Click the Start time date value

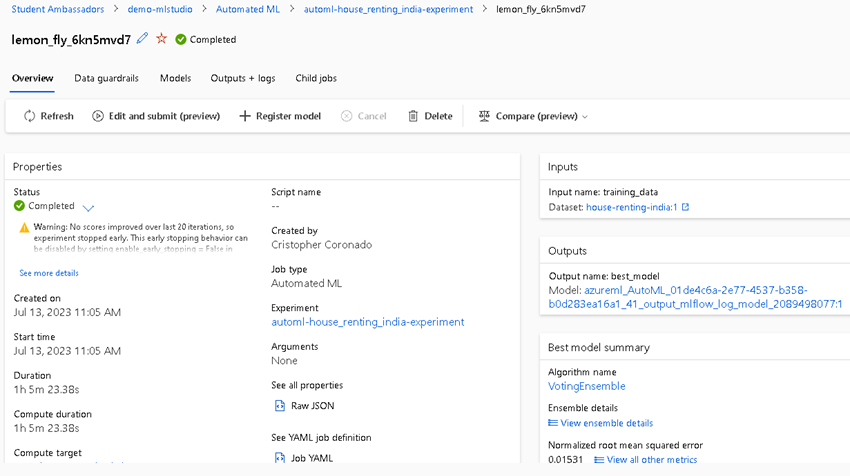tap(67, 351)
